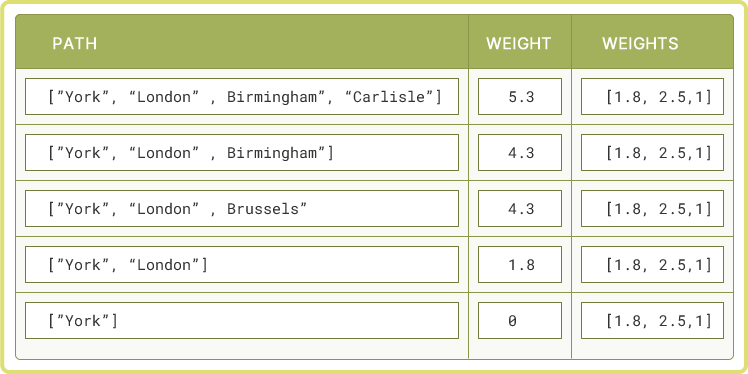Screen dimensions: 748x374
Task: Click the weight field showing 4.3 in Birmingham row
Action: pos(520,152)
